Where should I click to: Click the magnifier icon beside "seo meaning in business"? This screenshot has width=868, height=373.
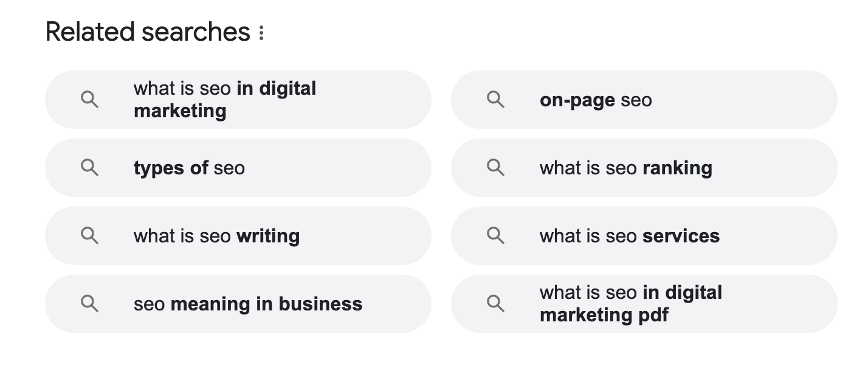pyautogui.click(x=89, y=304)
